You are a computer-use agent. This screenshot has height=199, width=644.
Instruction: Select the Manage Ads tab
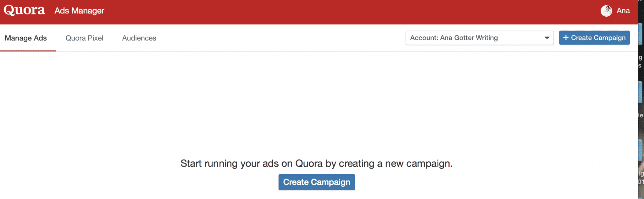[x=25, y=38]
